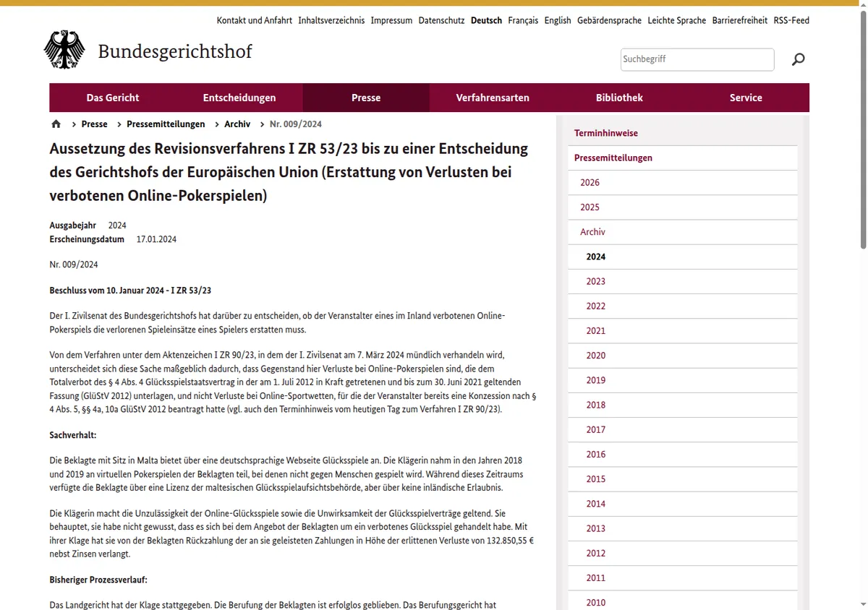Select archive year 2017
The width and height of the screenshot is (868, 610).
click(x=683, y=429)
